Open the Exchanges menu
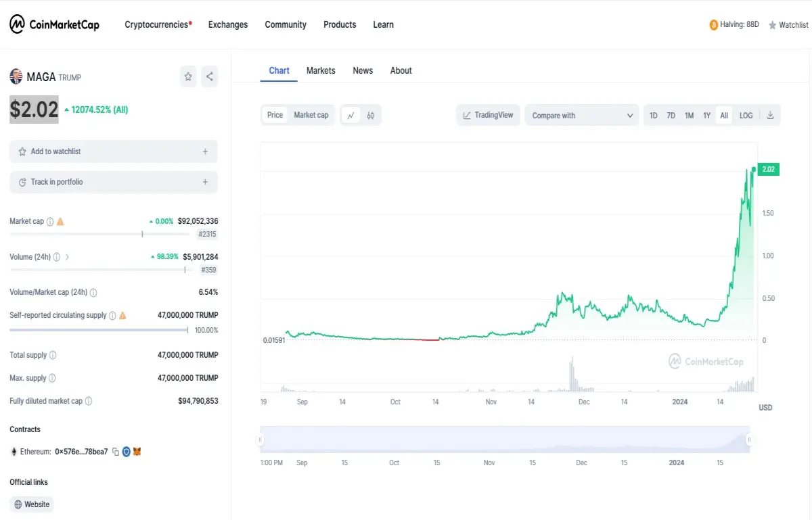 [228, 24]
